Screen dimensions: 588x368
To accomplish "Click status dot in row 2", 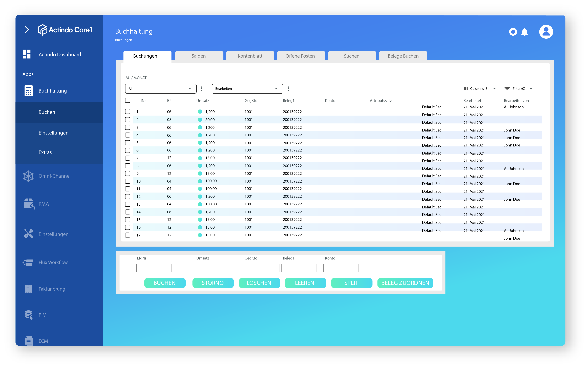I will 200,120.
